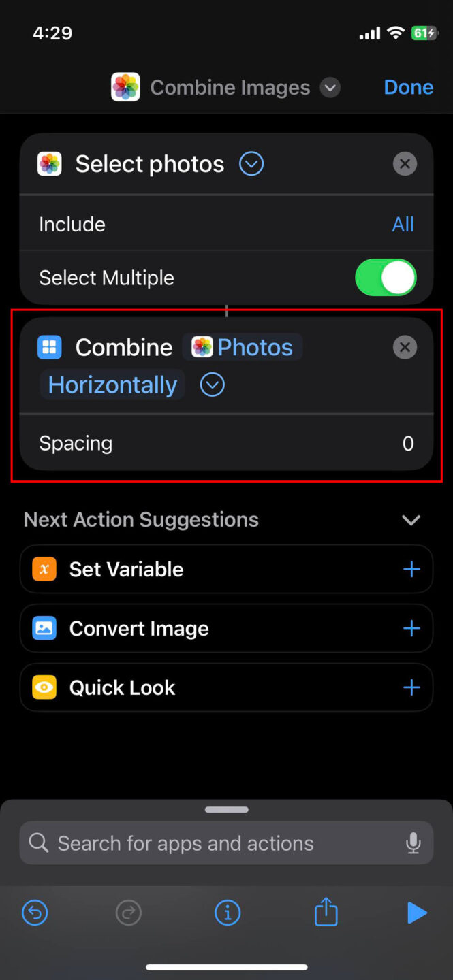Screen dimensions: 453x980
Task: Click the undo arrow icon
Action: [35, 913]
